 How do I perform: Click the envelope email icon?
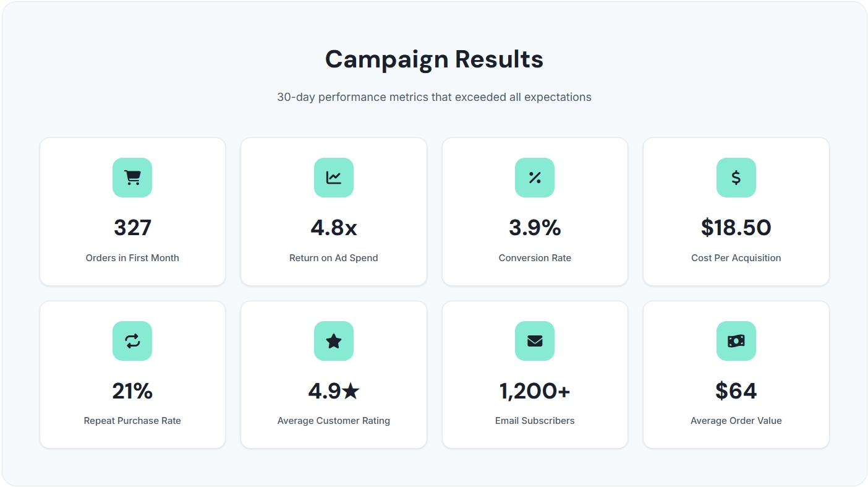pyautogui.click(x=535, y=341)
